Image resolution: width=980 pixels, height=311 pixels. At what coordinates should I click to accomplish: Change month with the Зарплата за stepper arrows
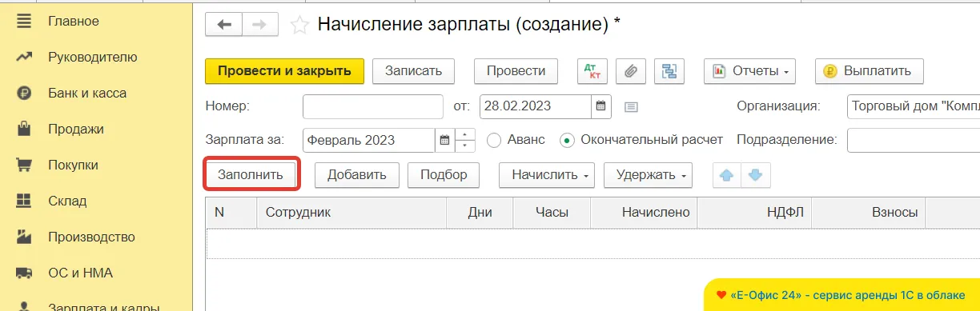click(x=465, y=140)
